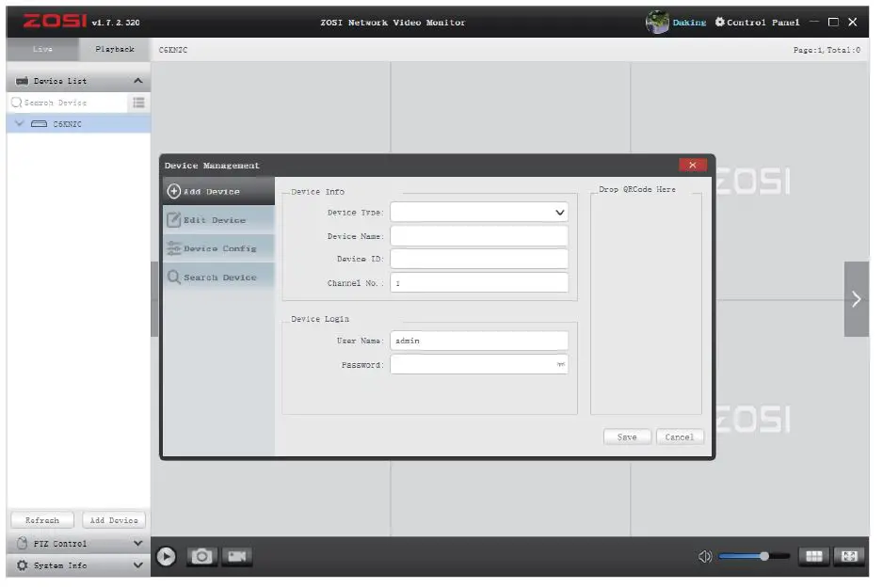Open the Device Type dropdown
The width and height of the screenshot is (883, 588).
click(x=479, y=212)
